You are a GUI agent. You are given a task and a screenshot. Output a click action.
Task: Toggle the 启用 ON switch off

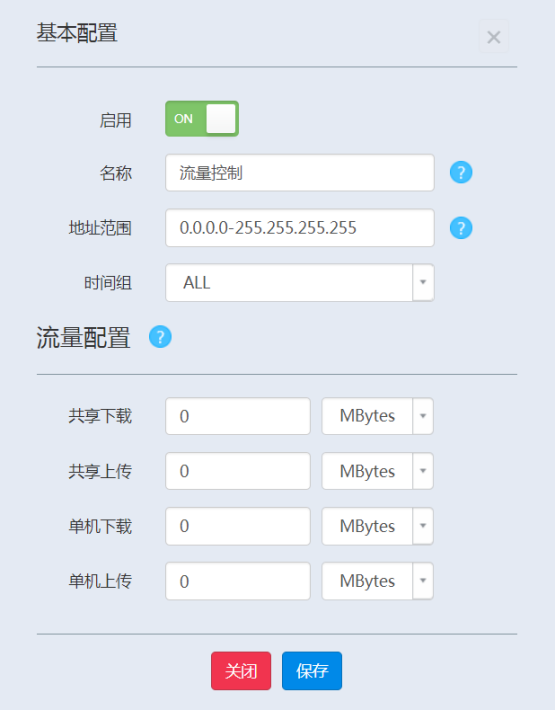202,119
